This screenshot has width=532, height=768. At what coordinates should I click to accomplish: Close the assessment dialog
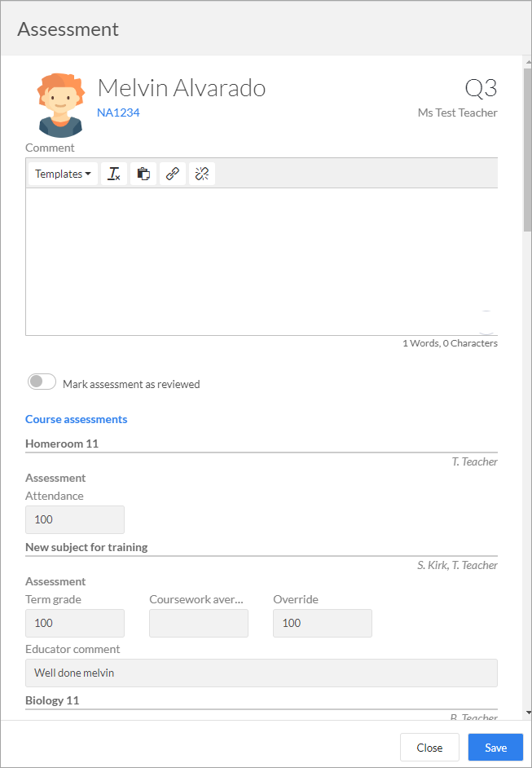tap(429, 748)
